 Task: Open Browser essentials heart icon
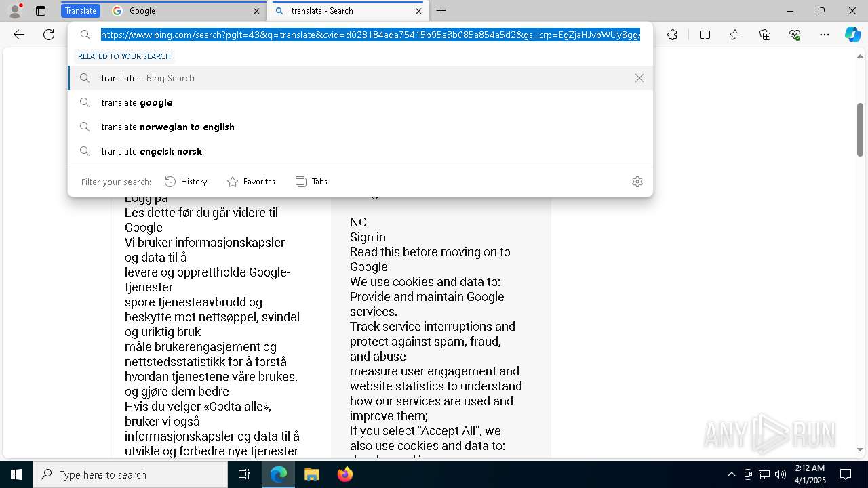tap(795, 35)
